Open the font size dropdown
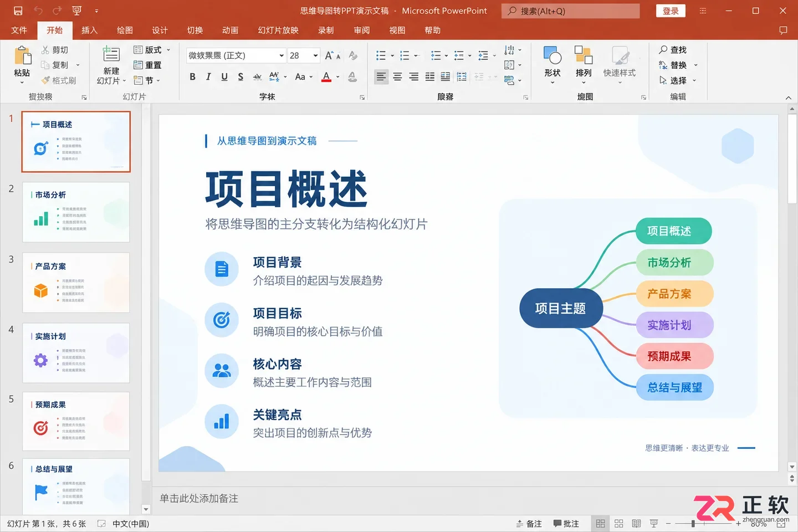The image size is (798, 532). pos(315,55)
